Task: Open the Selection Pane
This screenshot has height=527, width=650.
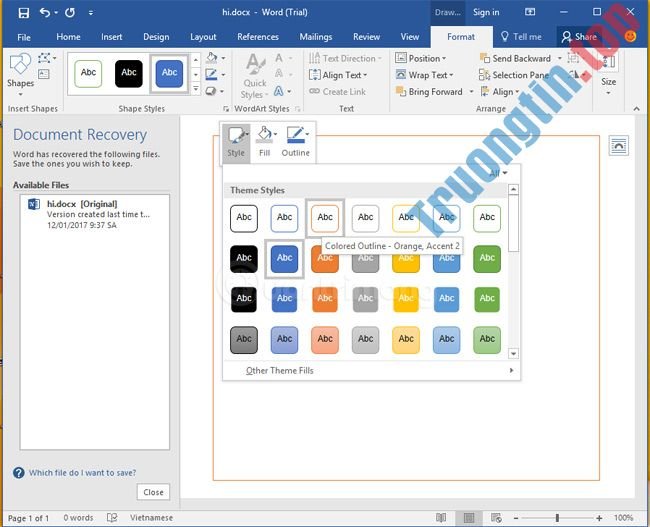Action: [x=514, y=75]
